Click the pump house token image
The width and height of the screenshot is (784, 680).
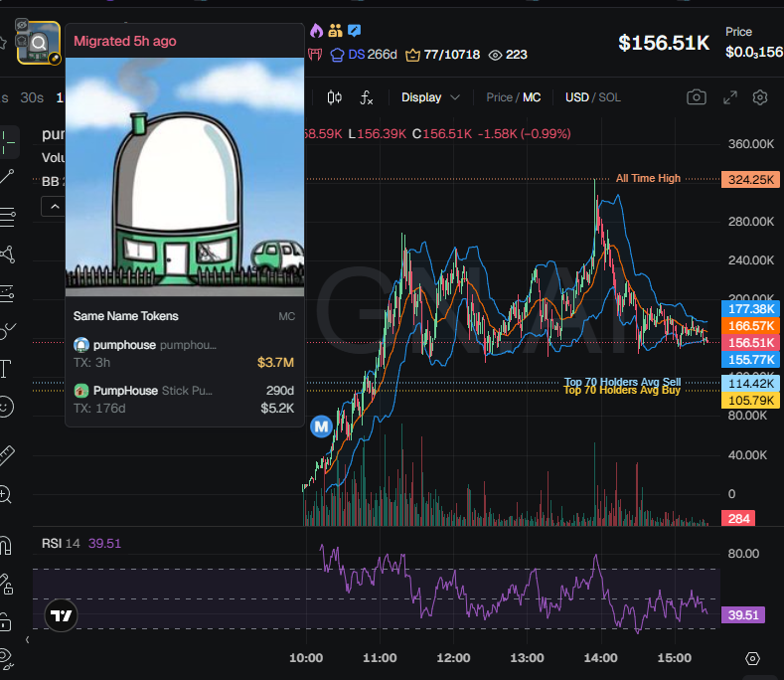185,177
